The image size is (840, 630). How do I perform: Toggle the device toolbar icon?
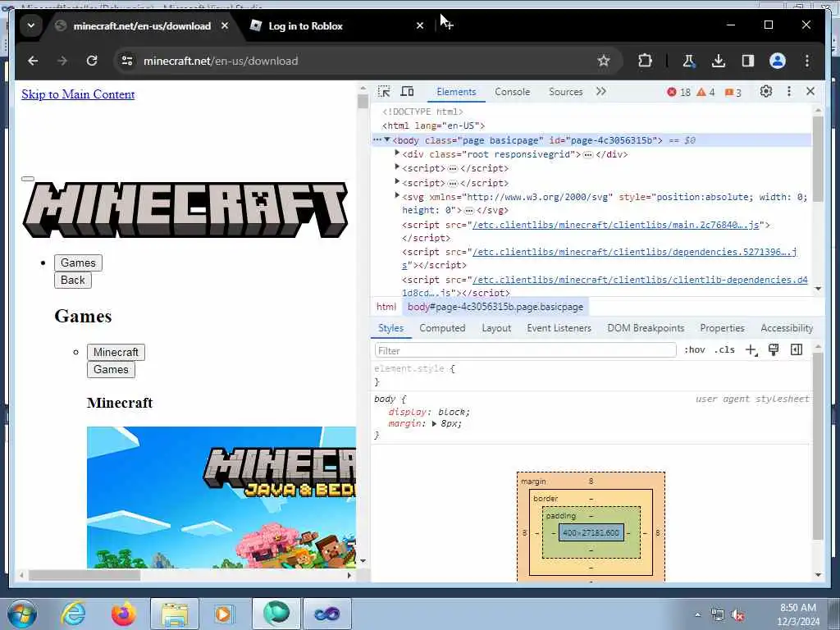pyautogui.click(x=407, y=92)
